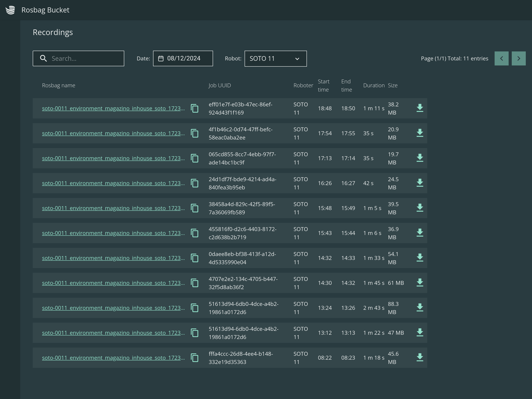Download the 88.3 MB rosbag at 13:24
Screen dimensions: 532x399
point(420,308)
